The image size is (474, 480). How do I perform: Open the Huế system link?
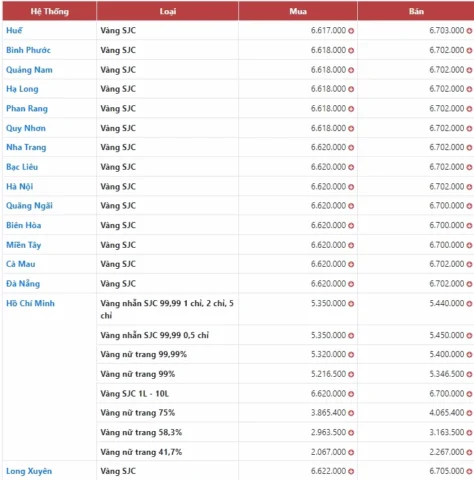[x=14, y=30]
